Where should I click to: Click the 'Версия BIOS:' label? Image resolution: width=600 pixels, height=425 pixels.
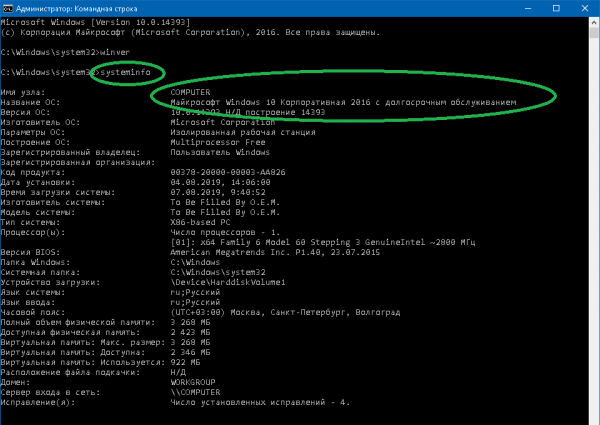pos(30,252)
